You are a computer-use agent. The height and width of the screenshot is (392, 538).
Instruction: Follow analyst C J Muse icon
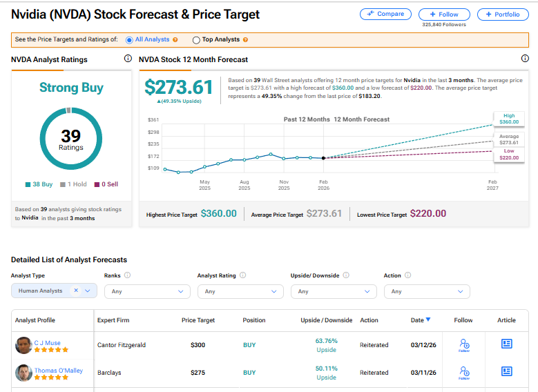click(x=463, y=345)
